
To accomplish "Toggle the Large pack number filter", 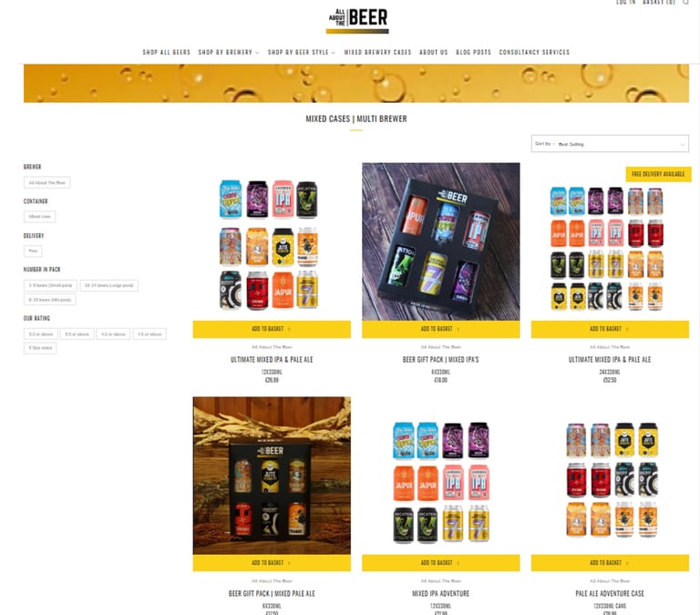I will 109,285.
